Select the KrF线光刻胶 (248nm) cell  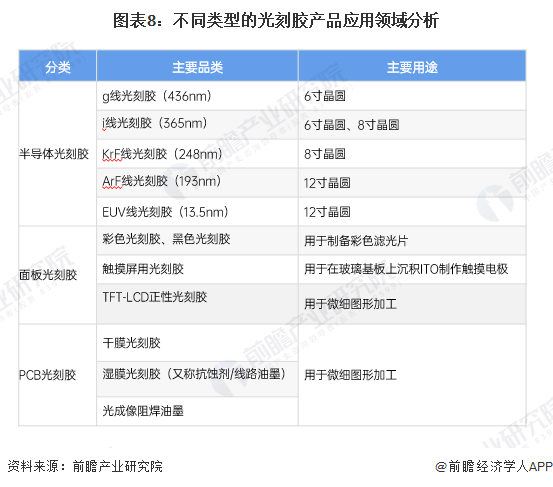coord(198,154)
